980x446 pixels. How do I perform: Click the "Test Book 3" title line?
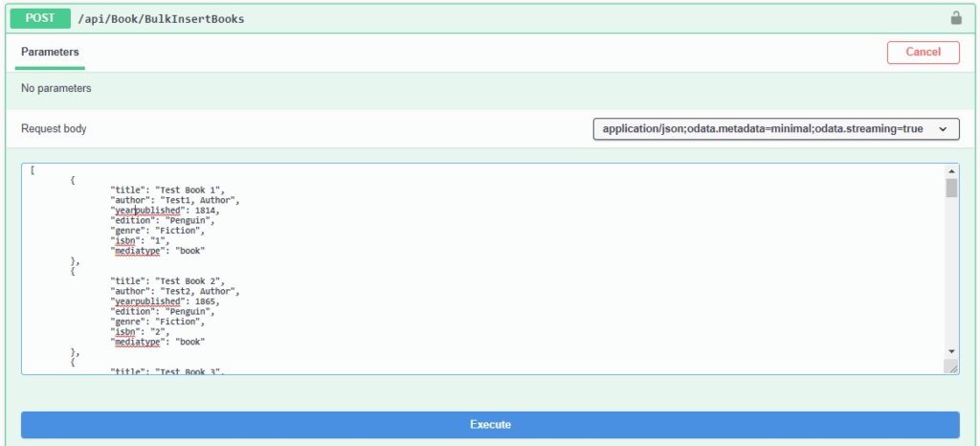167,371
